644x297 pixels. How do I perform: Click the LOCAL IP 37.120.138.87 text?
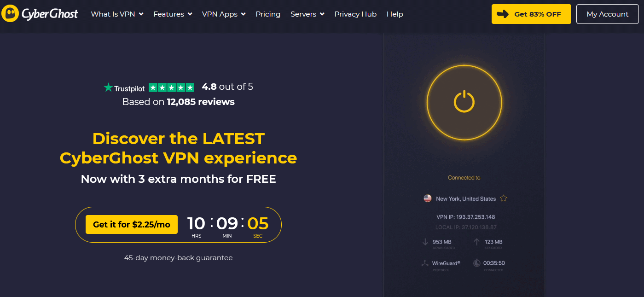pyautogui.click(x=466, y=227)
